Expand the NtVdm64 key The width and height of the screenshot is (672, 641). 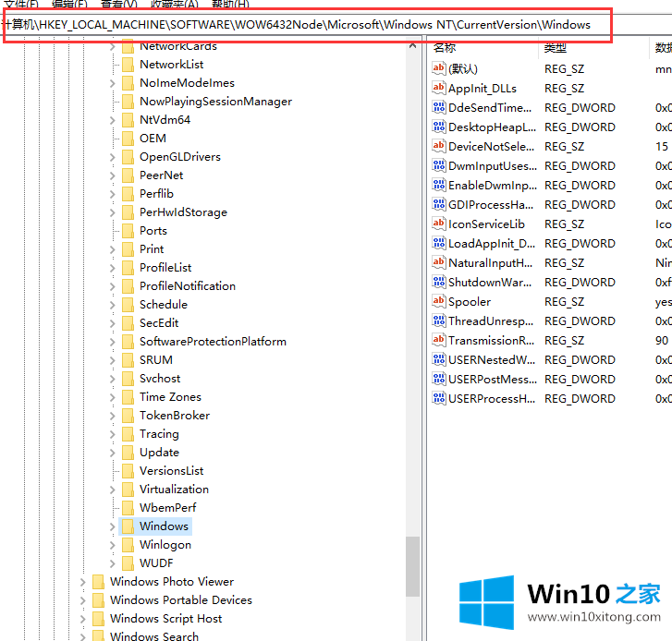pos(112,120)
